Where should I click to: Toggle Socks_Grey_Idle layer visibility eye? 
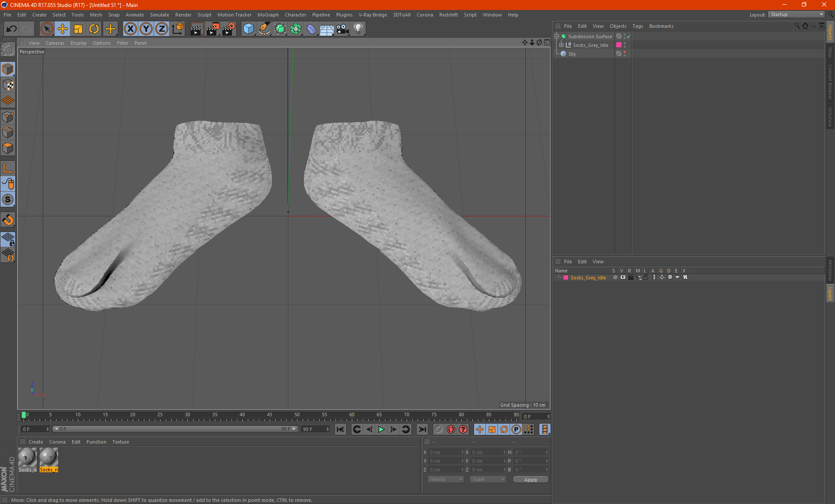(x=623, y=277)
